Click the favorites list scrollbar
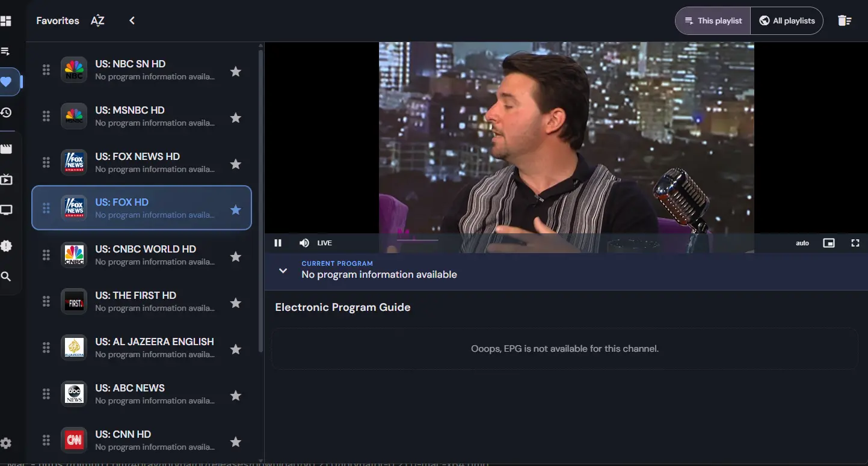Image resolution: width=868 pixels, height=466 pixels. click(x=260, y=201)
